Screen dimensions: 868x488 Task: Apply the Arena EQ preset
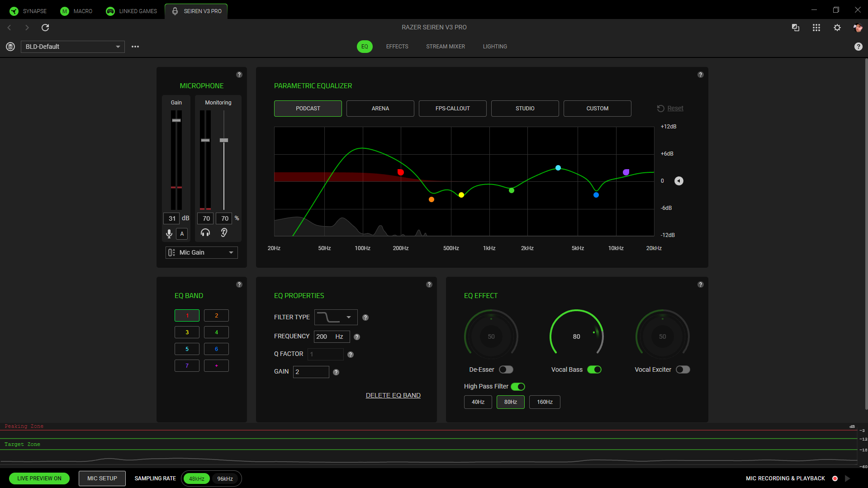[x=380, y=109]
